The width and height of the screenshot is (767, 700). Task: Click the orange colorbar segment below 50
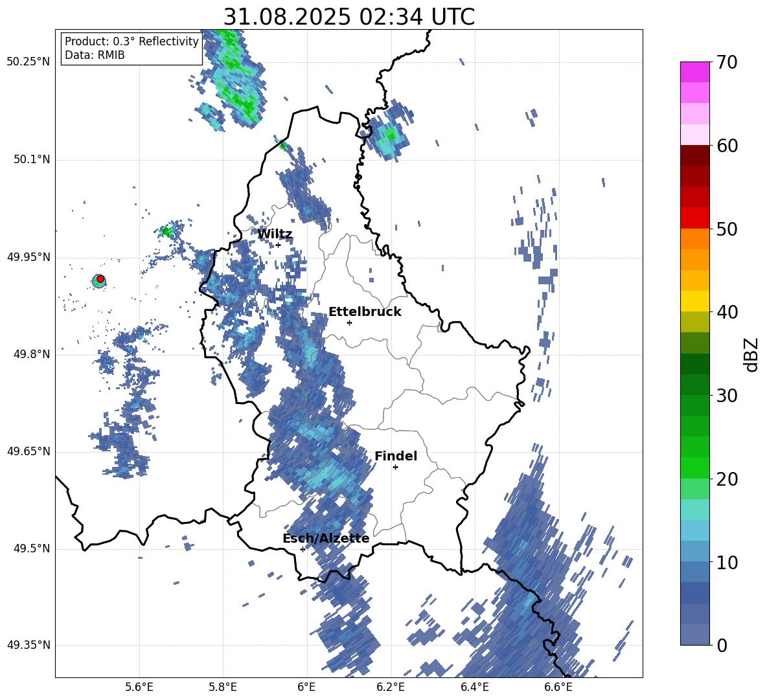click(x=694, y=238)
